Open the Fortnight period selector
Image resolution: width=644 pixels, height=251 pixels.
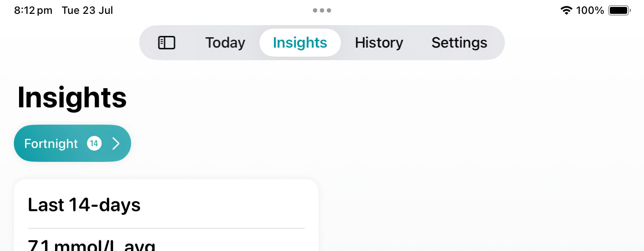tap(72, 143)
